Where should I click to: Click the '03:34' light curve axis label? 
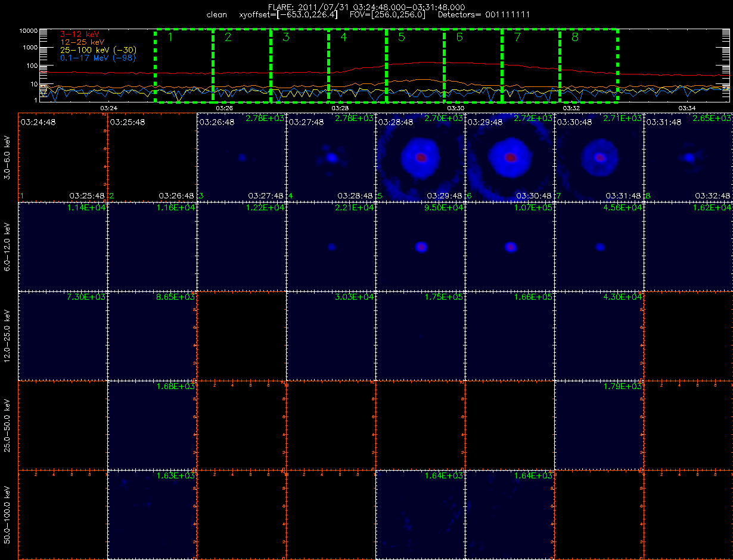point(687,108)
